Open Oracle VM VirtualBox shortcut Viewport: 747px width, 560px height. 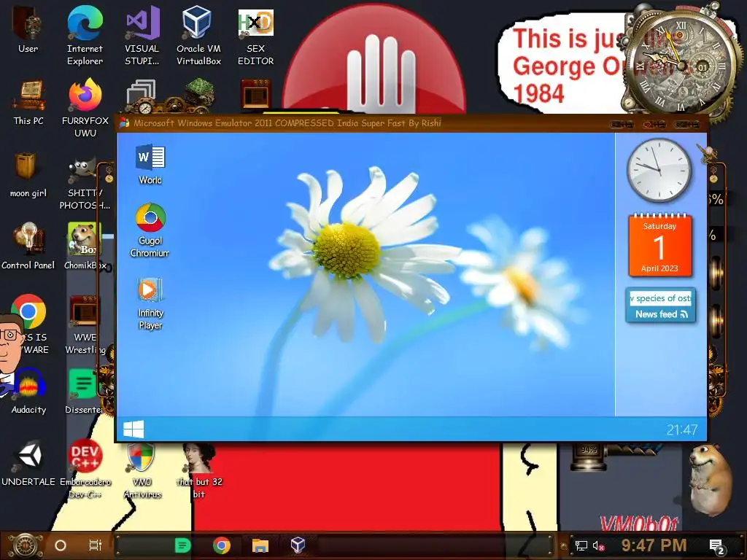[198, 36]
